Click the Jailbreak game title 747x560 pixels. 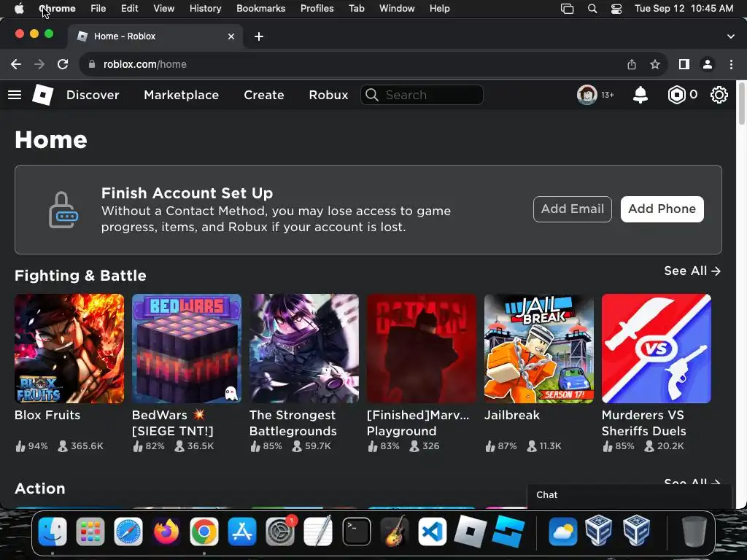coord(512,415)
